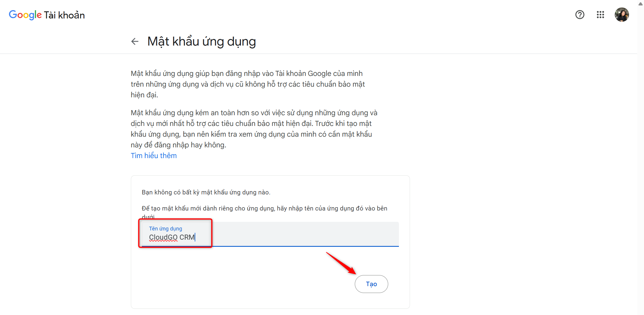644x315 pixels.
Task: Click the scrollbar up arrow at top right
Action: click(x=640, y=4)
